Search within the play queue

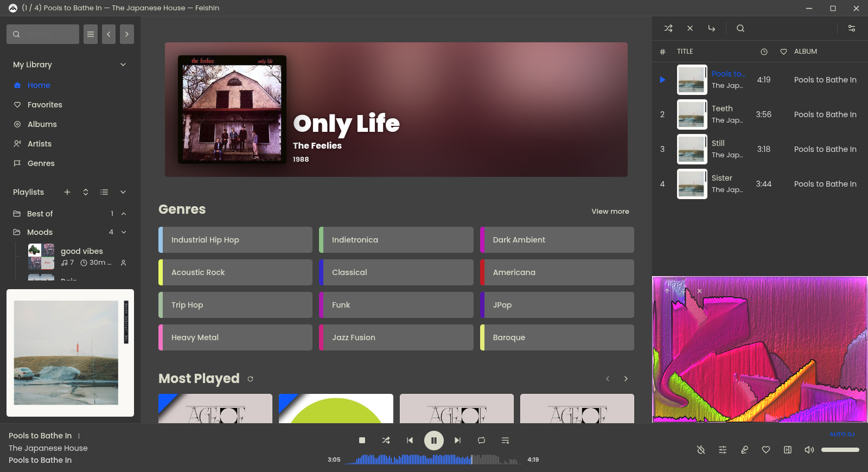741,28
